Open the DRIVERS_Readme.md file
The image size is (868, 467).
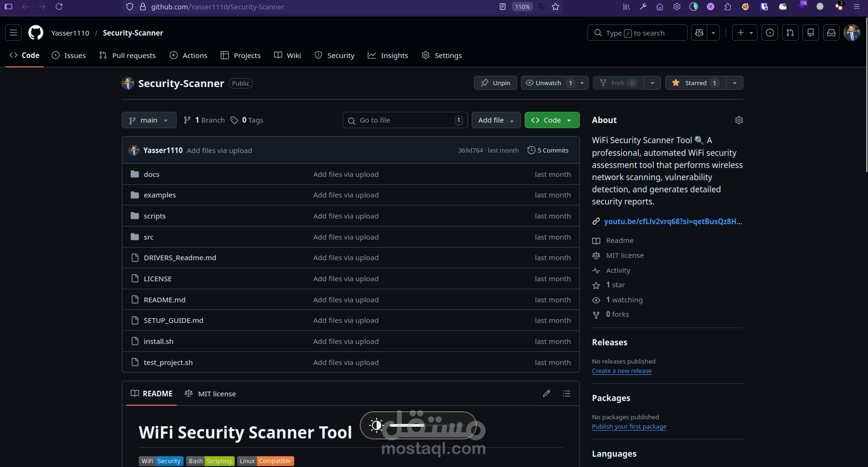tap(180, 258)
